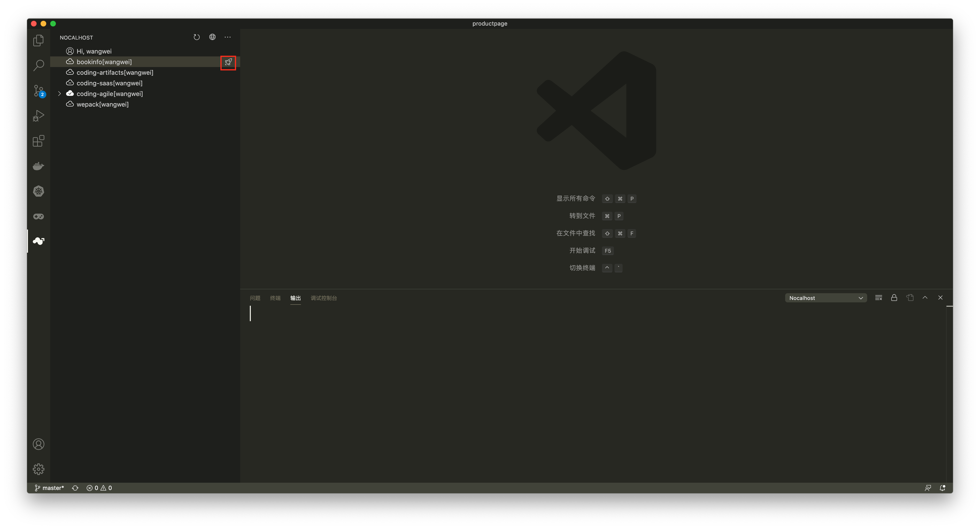Expand the coding-agile[wangwei] tree node
The height and width of the screenshot is (529, 980).
pyautogui.click(x=59, y=94)
